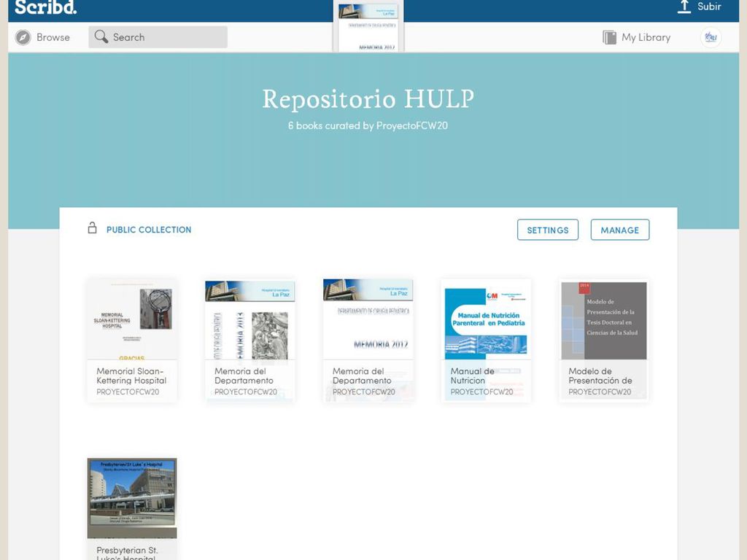Click Presbyterian St. title text
The image size is (747, 560).
pyautogui.click(x=127, y=551)
